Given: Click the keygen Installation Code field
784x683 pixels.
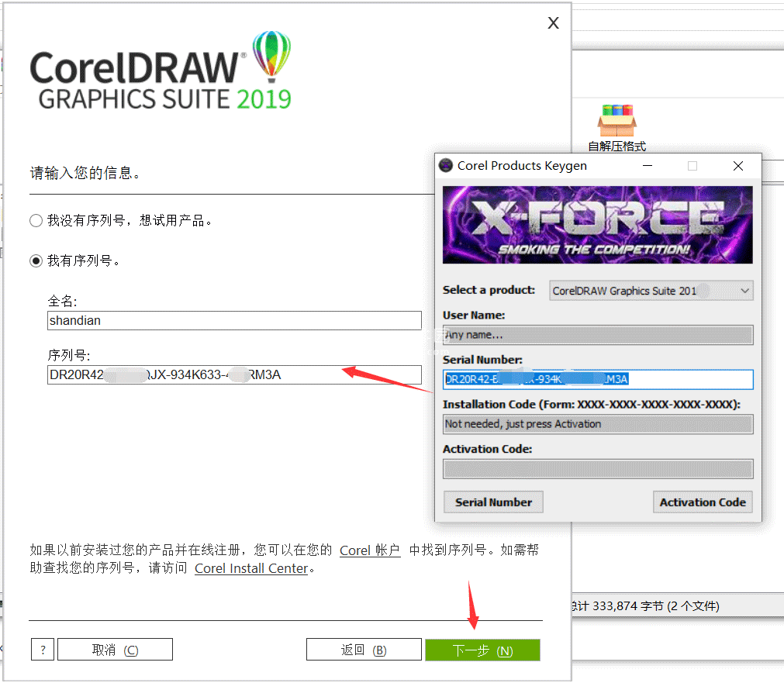Looking at the screenshot, I should (598, 424).
